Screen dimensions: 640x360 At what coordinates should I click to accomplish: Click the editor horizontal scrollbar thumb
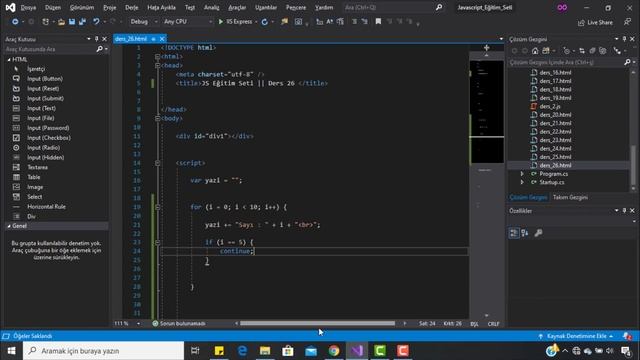coord(317,323)
